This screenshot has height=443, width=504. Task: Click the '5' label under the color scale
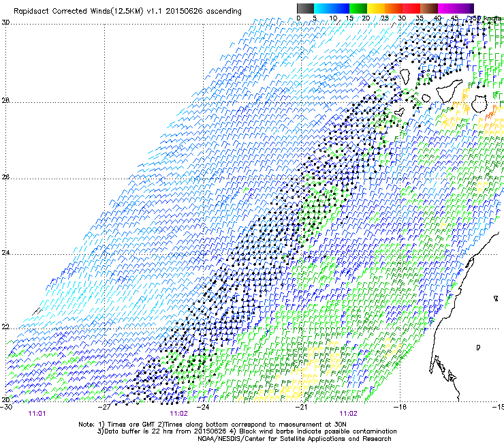[x=315, y=18]
